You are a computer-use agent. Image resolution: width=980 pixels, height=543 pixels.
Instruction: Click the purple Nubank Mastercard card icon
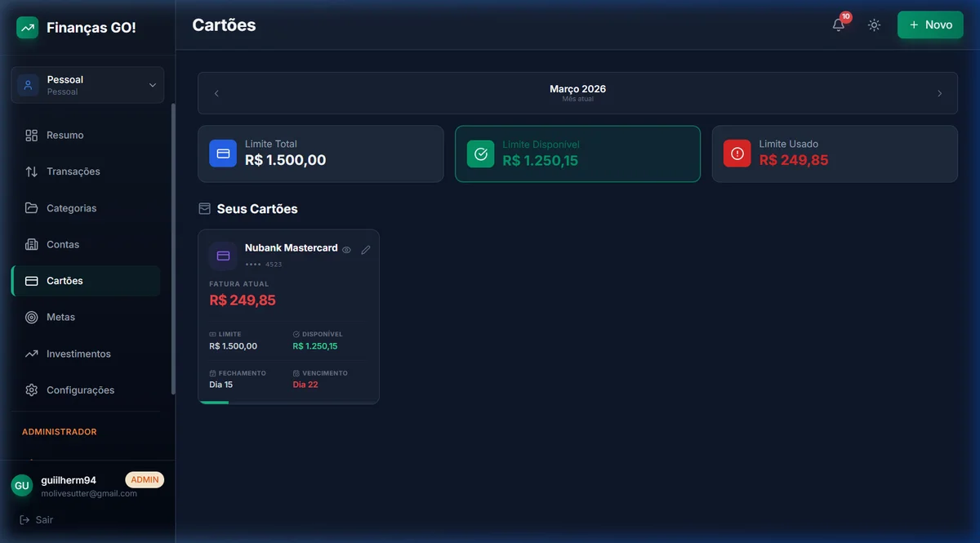point(223,256)
